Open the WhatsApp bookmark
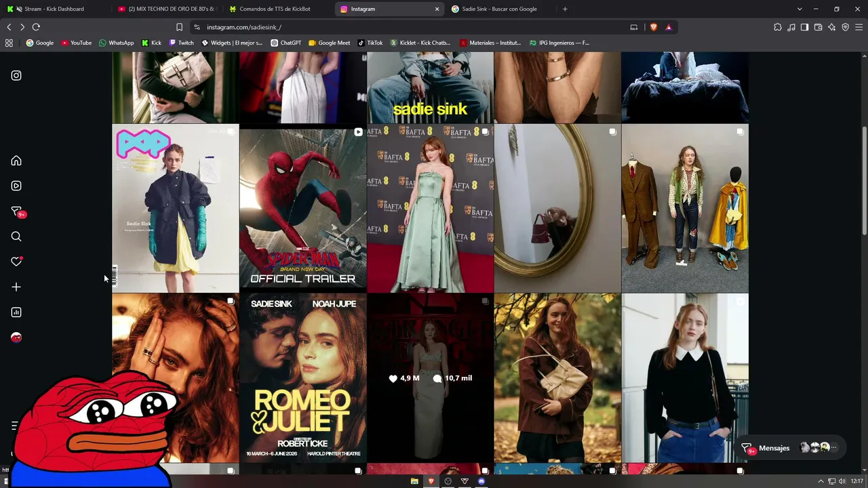Viewport: 868px width, 488px height. coord(117,43)
